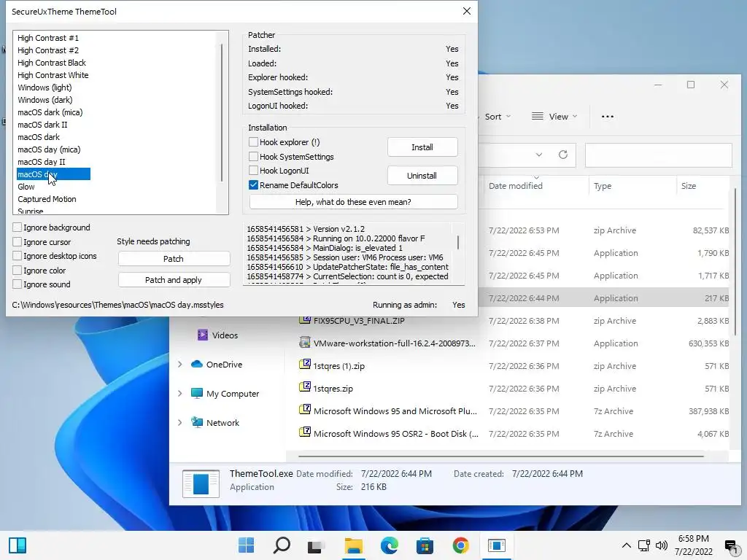
Task: Enable Hook LogonUI checkbox
Action: coord(253,171)
